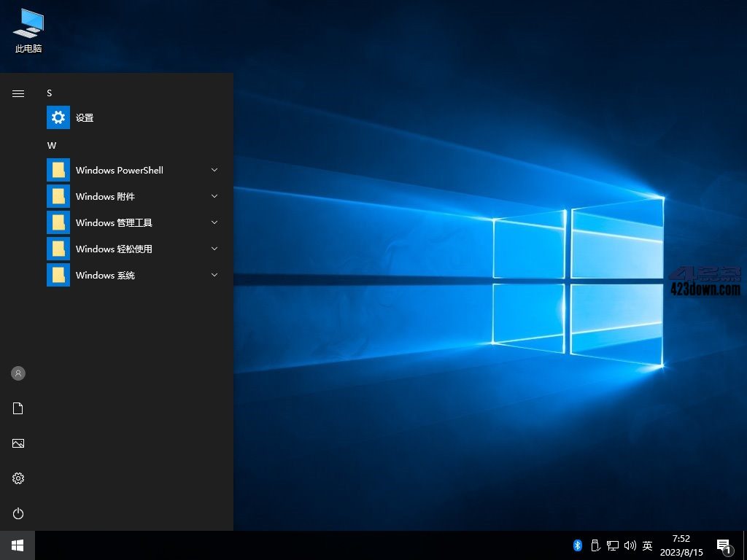Open the volume speaker icon in tray

[630, 545]
